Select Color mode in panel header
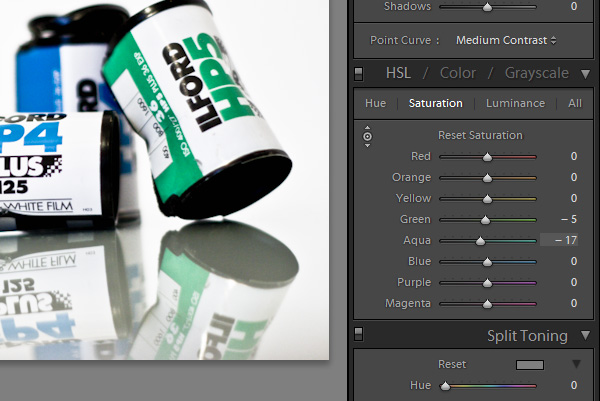This screenshot has width=600, height=401. [458, 73]
